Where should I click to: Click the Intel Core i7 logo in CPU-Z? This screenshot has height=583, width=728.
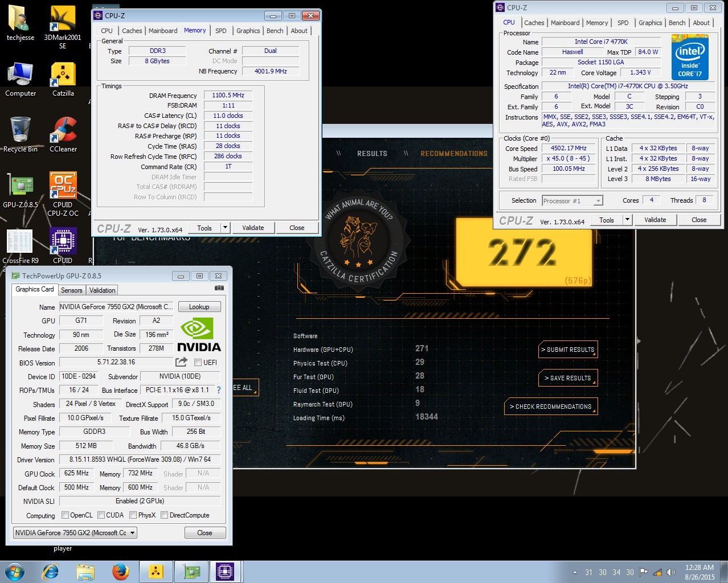coord(690,57)
